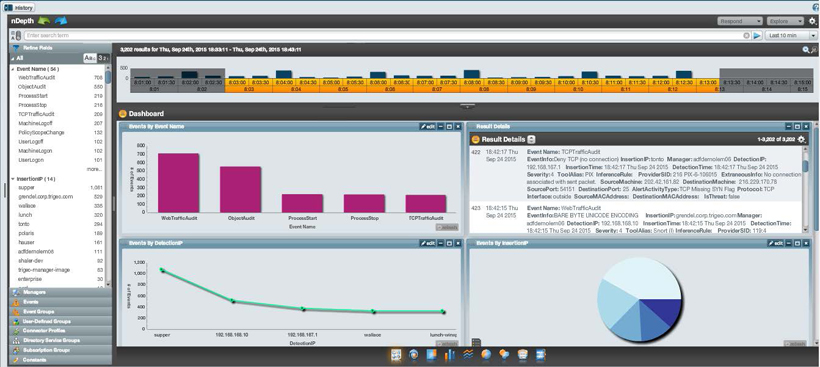This screenshot has width=820, height=367.
Task: Toggle the search mode switch left of search box
Action: [16, 36]
